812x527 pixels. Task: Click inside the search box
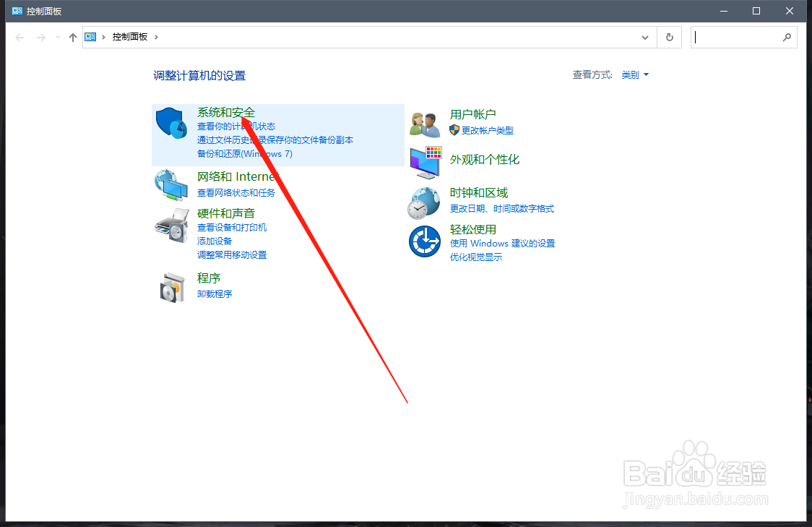coord(737,37)
